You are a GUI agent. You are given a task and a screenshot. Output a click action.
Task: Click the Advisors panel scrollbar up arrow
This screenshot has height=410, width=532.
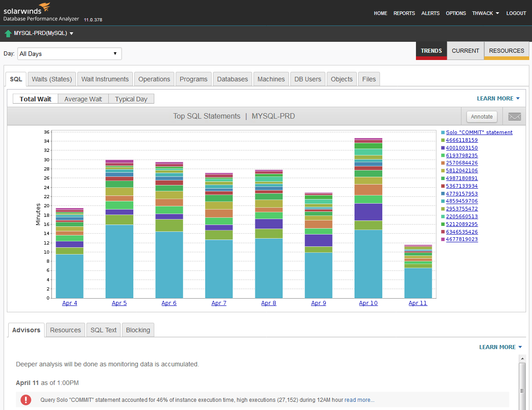coord(522,359)
